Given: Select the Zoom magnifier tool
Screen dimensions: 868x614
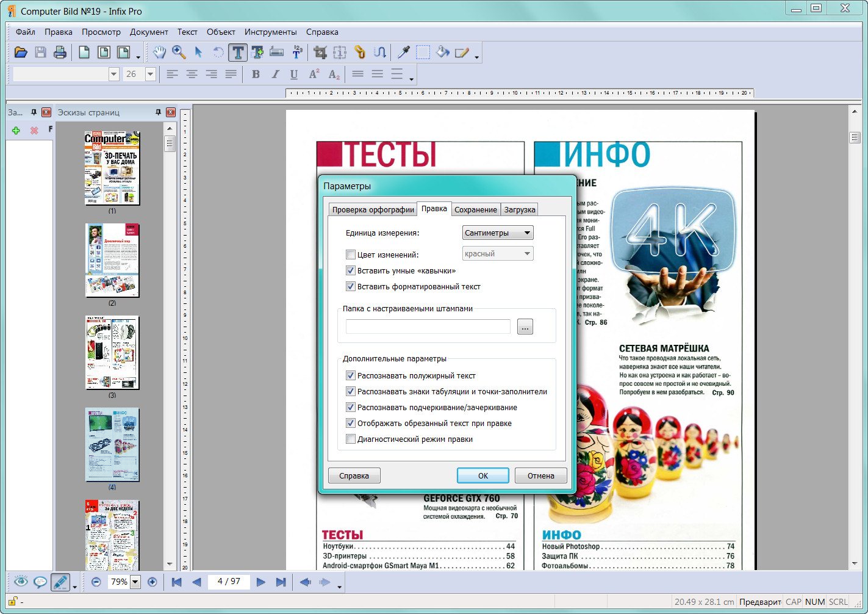Looking at the screenshot, I should pyautogui.click(x=179, y=52).
